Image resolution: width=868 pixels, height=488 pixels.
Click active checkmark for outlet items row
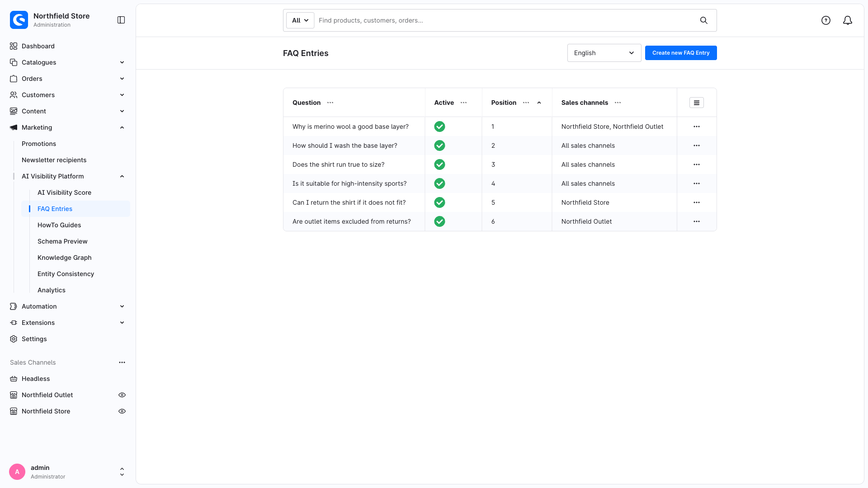[x=439, y=221]
